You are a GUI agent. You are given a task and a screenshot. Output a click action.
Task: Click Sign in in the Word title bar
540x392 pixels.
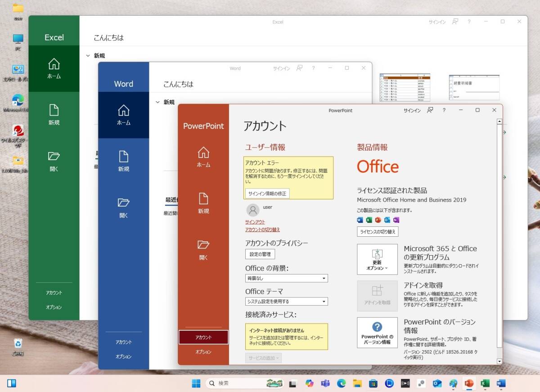point(282,68)
